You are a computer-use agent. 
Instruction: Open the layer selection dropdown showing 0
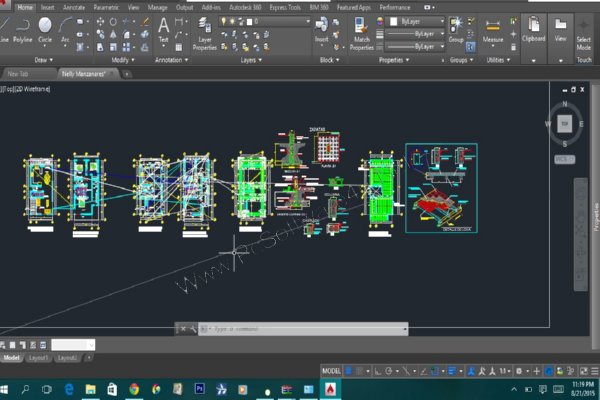[x=265, y=21]
